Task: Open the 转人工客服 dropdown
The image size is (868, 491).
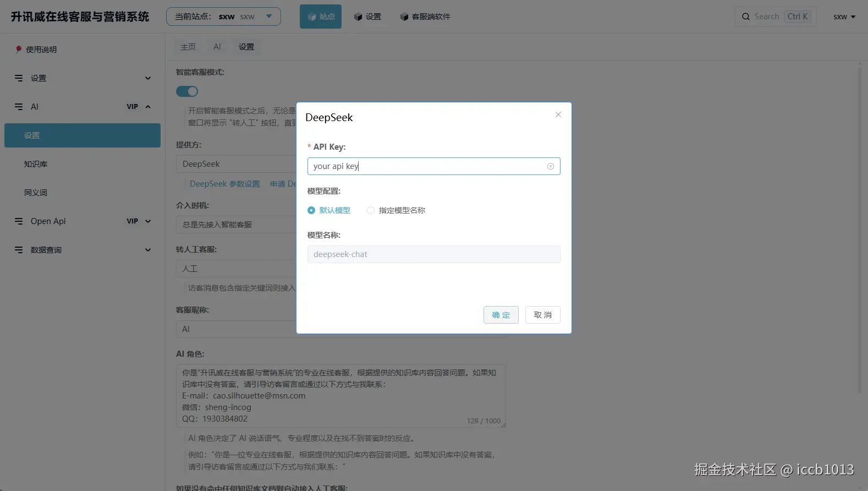Action: [237, 269]
